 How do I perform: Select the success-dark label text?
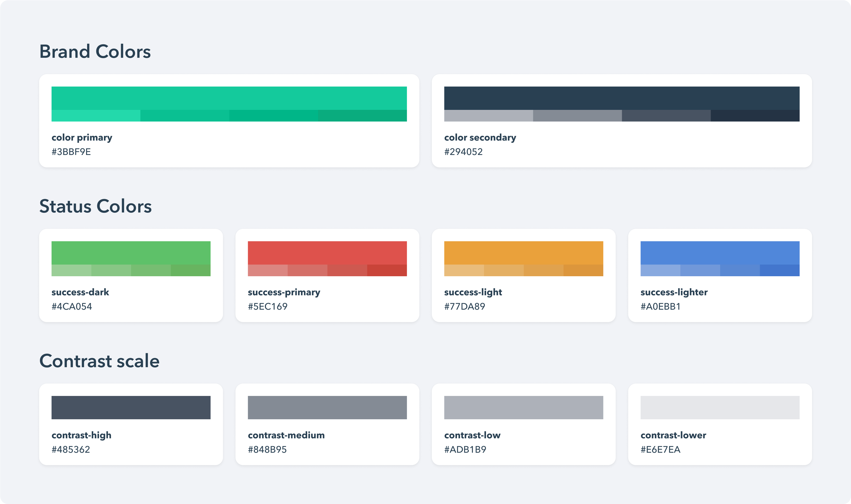(80, 292)
